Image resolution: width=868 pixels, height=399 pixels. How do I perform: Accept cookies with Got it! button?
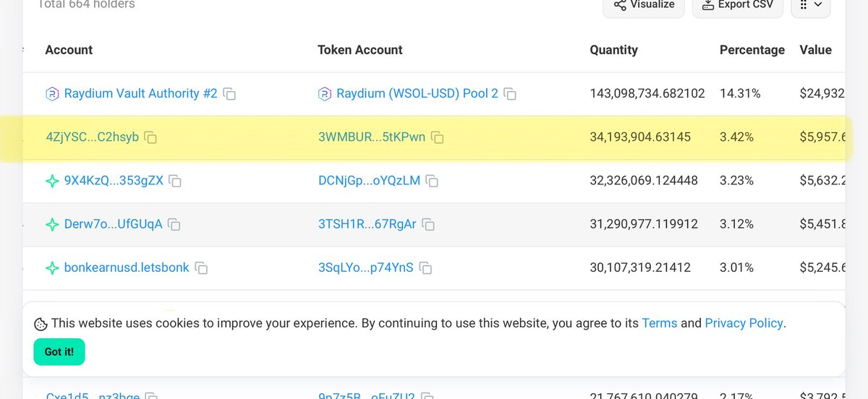(x=59, y=352)
